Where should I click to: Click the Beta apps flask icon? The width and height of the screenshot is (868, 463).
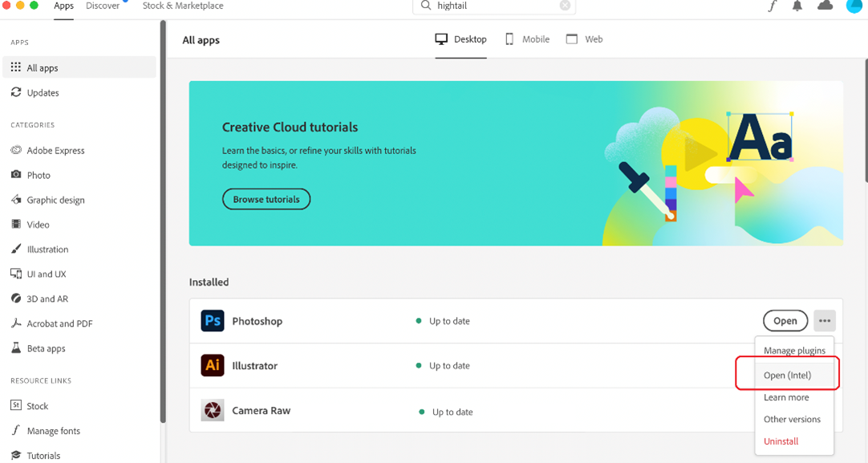[x=16, y=347]
